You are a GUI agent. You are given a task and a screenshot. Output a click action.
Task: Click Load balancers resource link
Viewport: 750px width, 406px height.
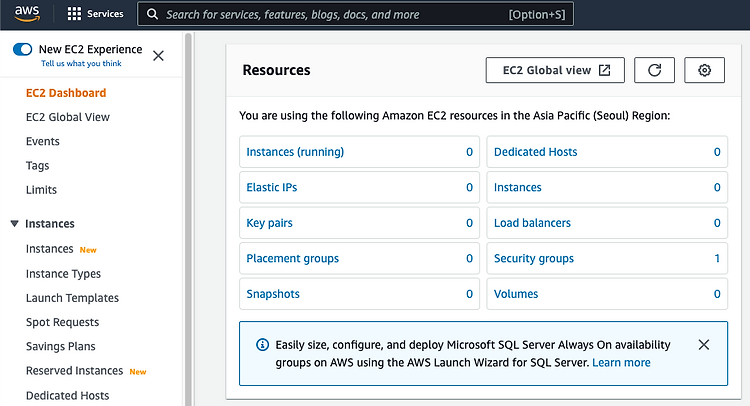click(x=532, y=223)
